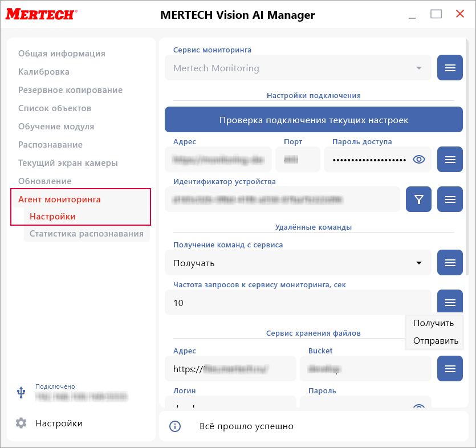The height and width of the screenshot is (448, 476).
Task: Click the gear icon for Настройки
Action: coord(21,423)
